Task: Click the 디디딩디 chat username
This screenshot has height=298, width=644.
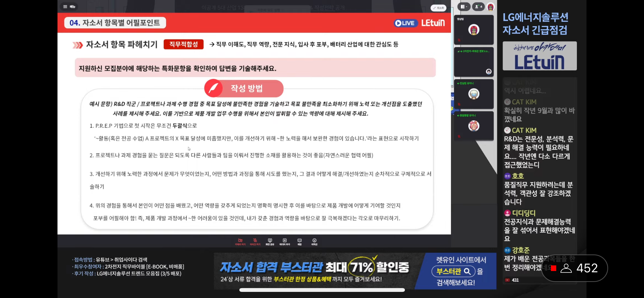Action: coord(524,213)
